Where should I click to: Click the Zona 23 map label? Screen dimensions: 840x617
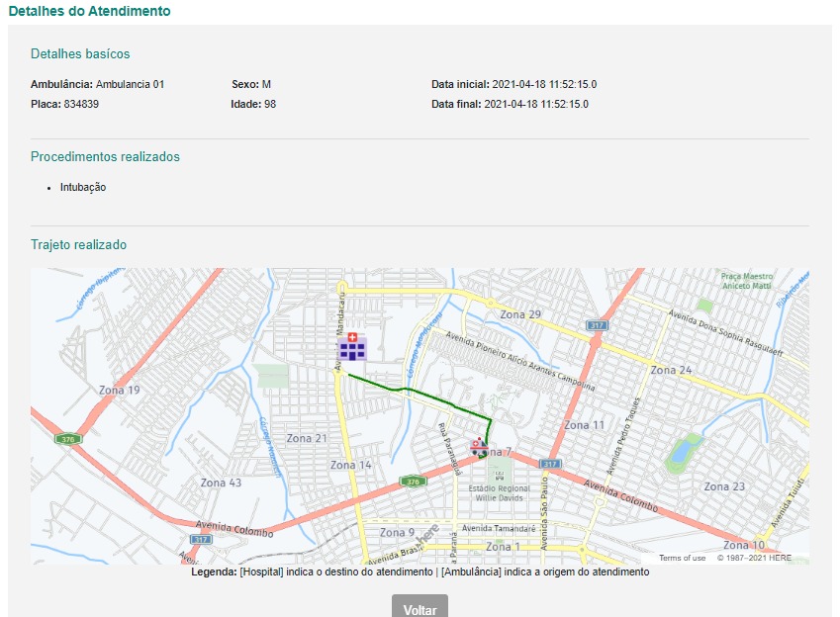[x=724, y=486]
